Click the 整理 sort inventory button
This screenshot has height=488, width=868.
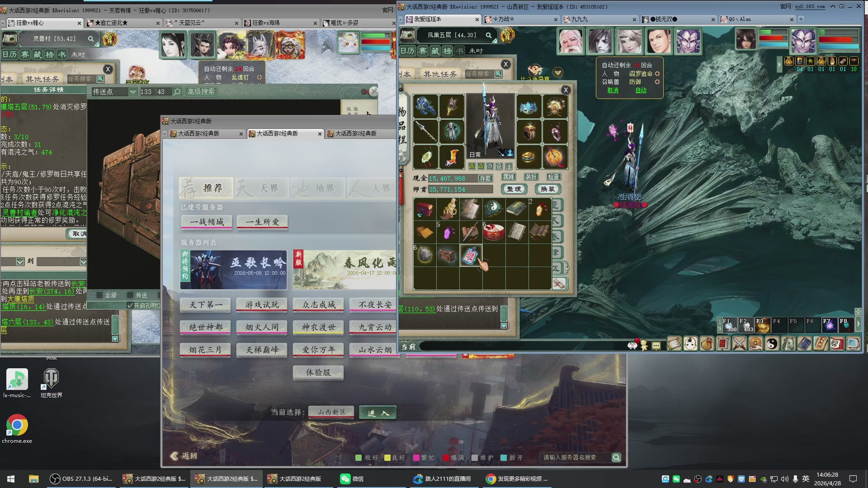tap(514, 189)
